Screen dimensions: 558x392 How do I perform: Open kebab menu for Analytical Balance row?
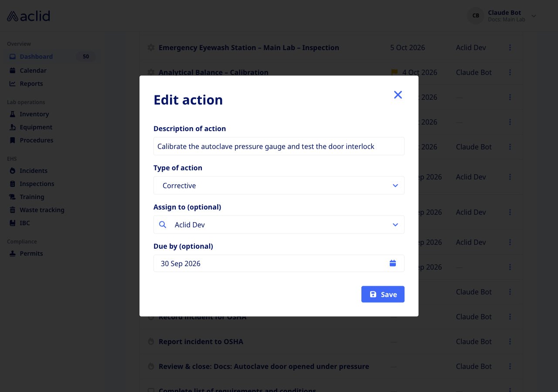point(510,72)
